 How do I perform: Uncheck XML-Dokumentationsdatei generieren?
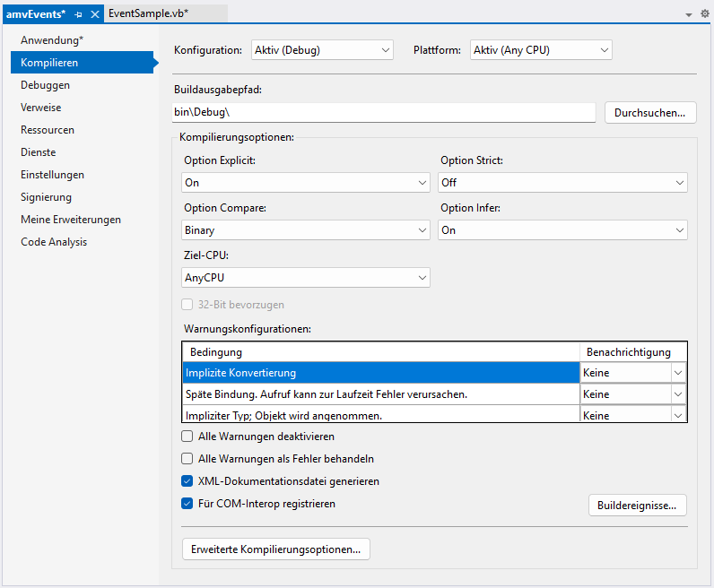pyautogui.click(x=187, y=481)
